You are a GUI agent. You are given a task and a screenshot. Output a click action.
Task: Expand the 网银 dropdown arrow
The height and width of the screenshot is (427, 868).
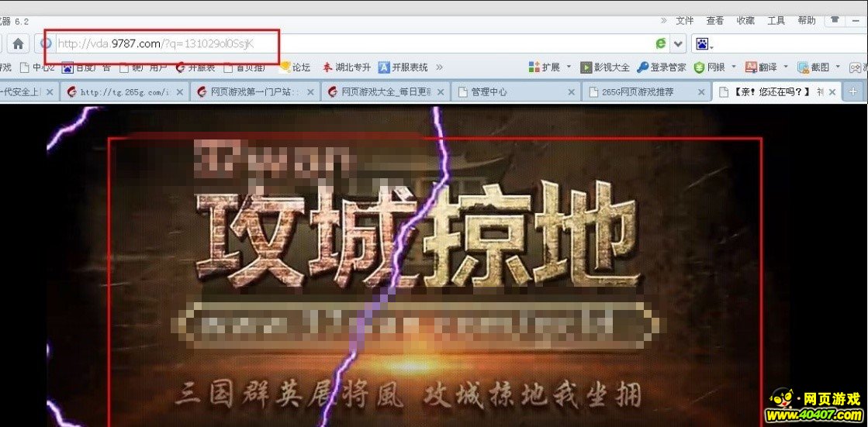pyautogui.click(x=734, y=67)
